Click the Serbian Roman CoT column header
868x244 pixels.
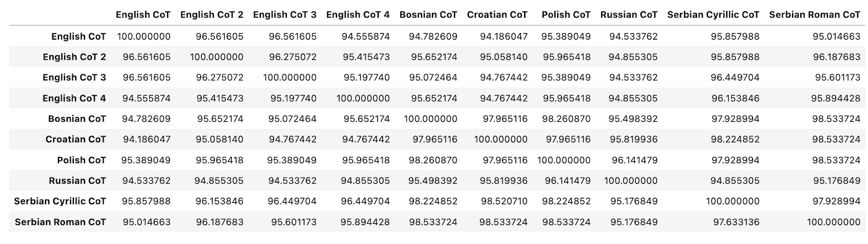(814, 15)
